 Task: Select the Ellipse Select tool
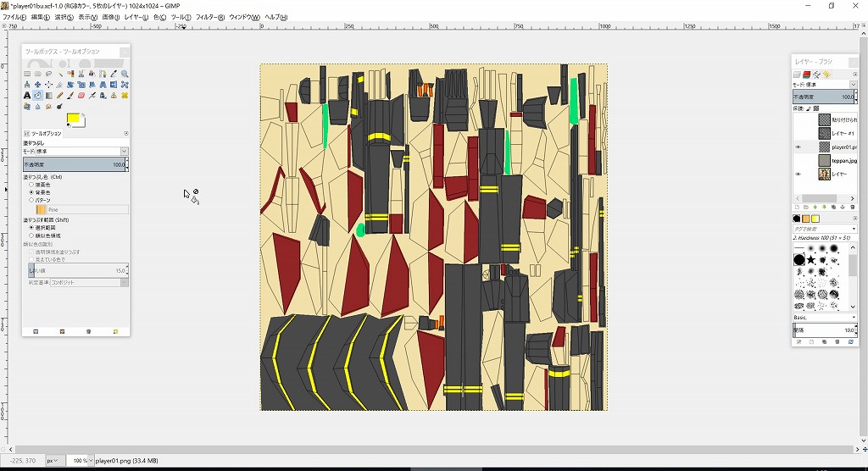pos(37,74)
